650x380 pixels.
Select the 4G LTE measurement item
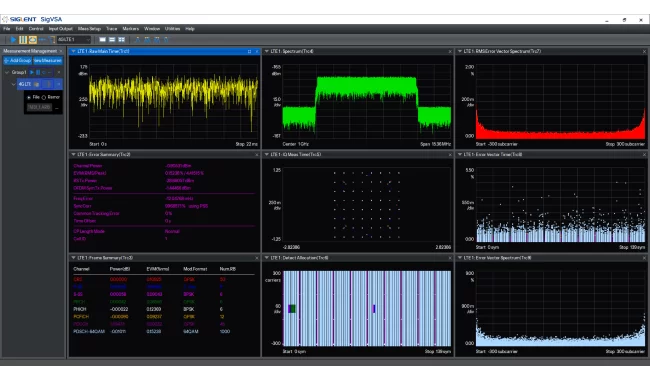click(x=40, y=84)
